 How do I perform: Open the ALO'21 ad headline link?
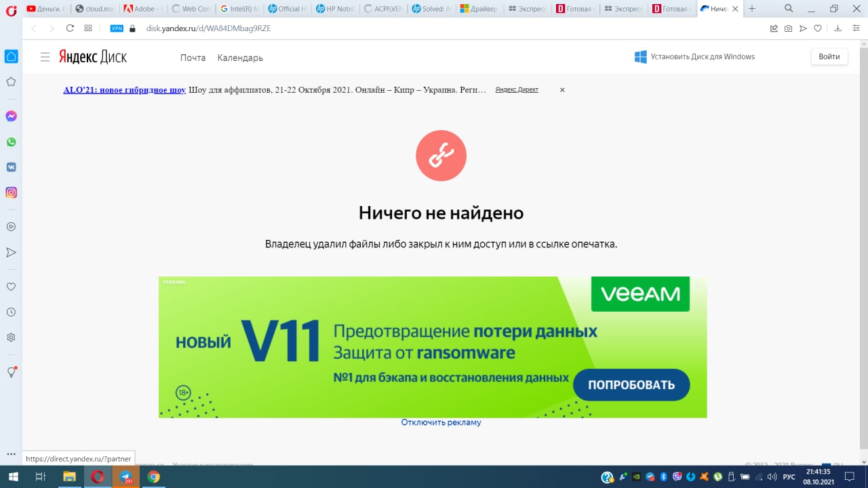pyautogui.click(x=125, y=89)
